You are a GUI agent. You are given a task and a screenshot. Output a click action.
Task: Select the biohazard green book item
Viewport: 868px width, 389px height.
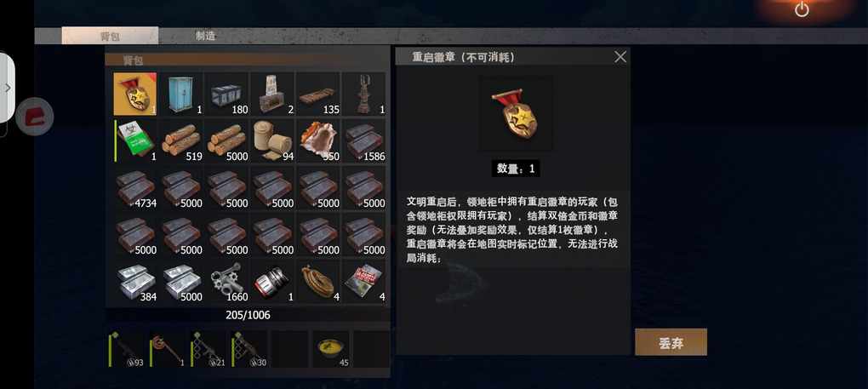coord(135,140)
